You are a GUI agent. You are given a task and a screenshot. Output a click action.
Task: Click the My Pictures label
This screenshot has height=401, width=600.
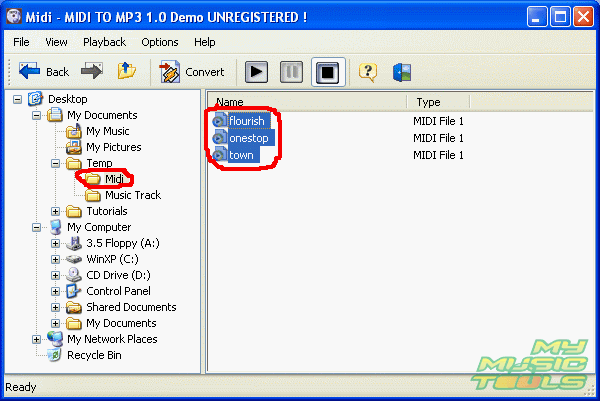pyautogui.click(x=114, y=147)
